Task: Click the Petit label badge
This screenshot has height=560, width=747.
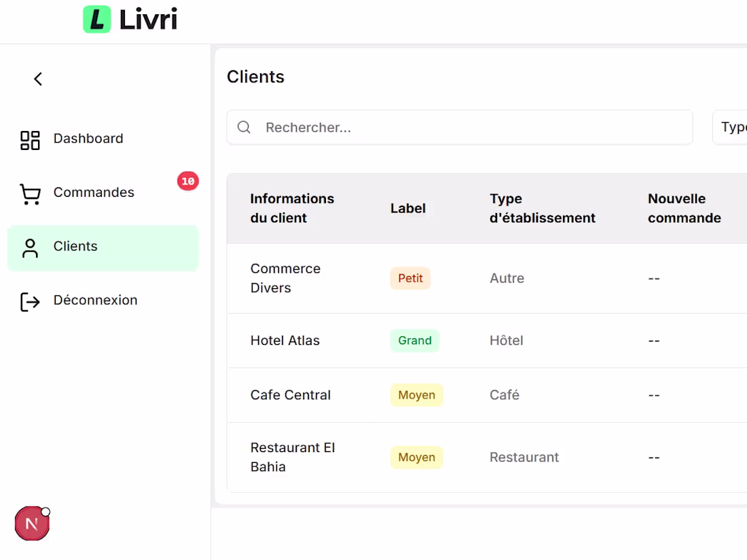Action: pyautogui.click(x=410, y=278)
